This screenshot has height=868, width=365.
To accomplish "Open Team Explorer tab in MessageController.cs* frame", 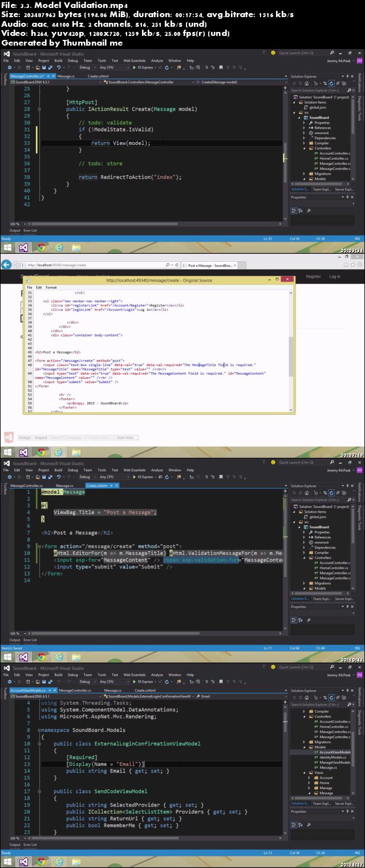I will 322,189.
